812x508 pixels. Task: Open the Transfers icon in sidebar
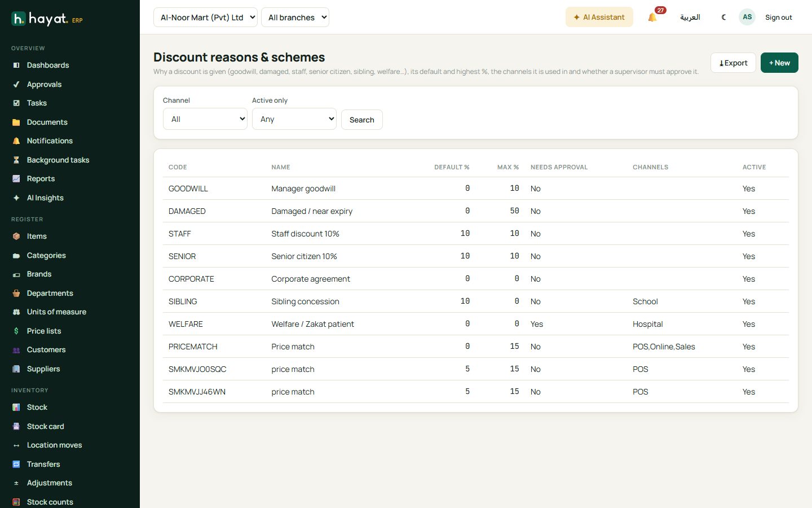[x=16, y=465]
